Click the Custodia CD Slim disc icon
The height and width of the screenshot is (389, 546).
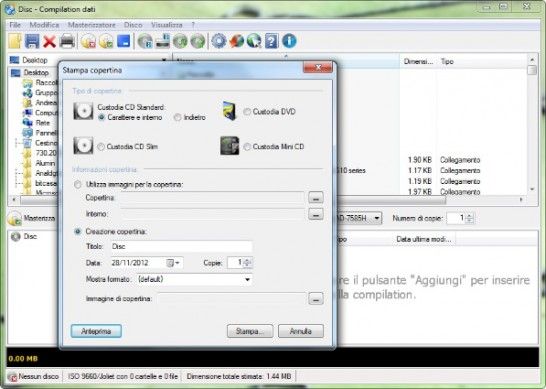pyautogui.click(x=83, y=146)
